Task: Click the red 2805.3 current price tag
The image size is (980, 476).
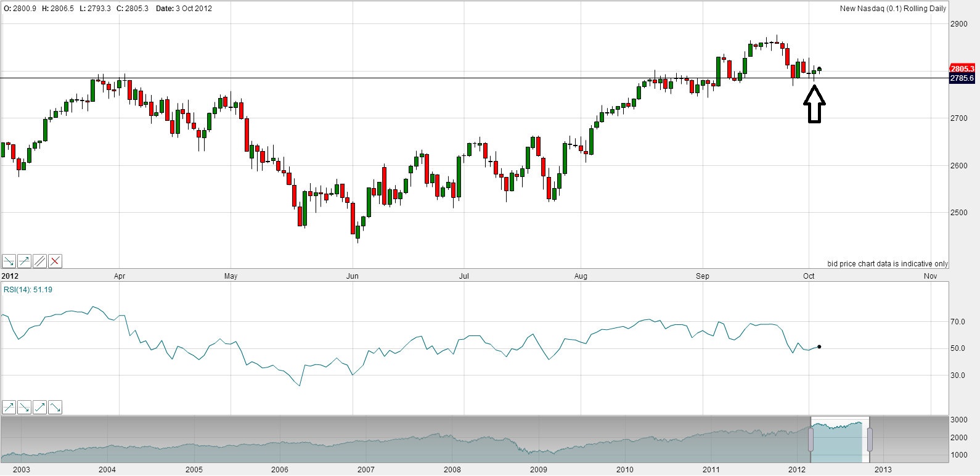Action: pyautogui.click(x=962, y=68)
